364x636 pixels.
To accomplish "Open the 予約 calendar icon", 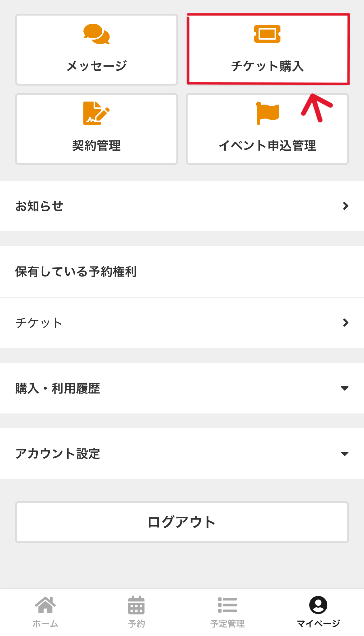I will pos(136,605).
